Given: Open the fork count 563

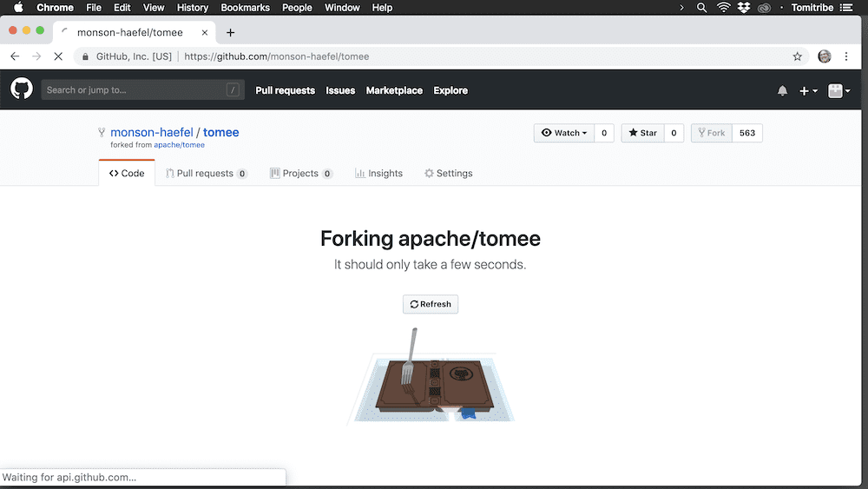Looking at the screenshot, I should coord(747,133).
